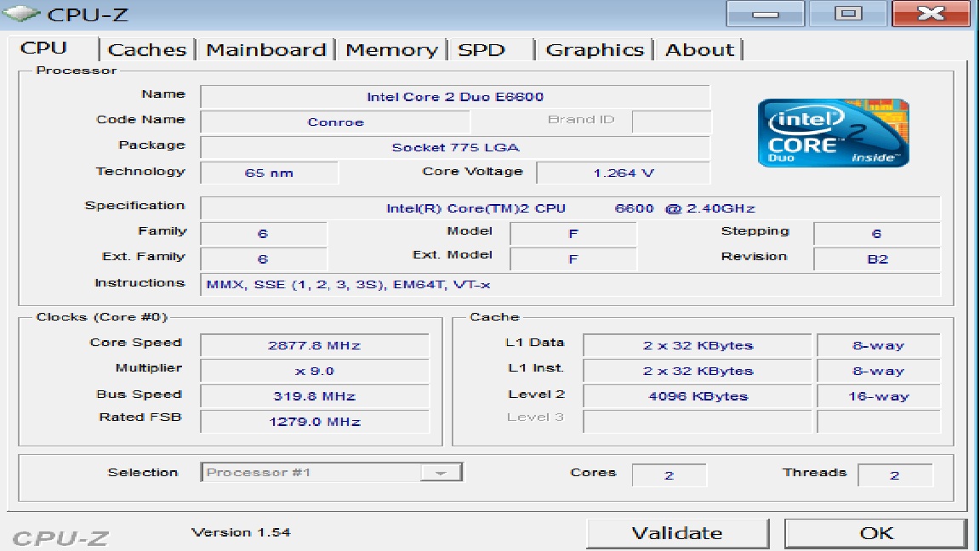This screenshot has height=551, width=980.
Task: Open the Graphics tab
Action: point(595,49)
